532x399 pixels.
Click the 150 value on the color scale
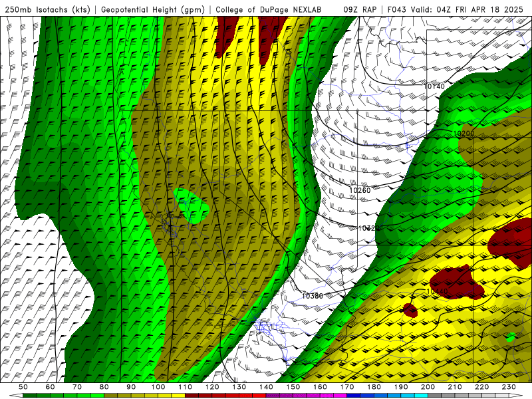point(293,387)
